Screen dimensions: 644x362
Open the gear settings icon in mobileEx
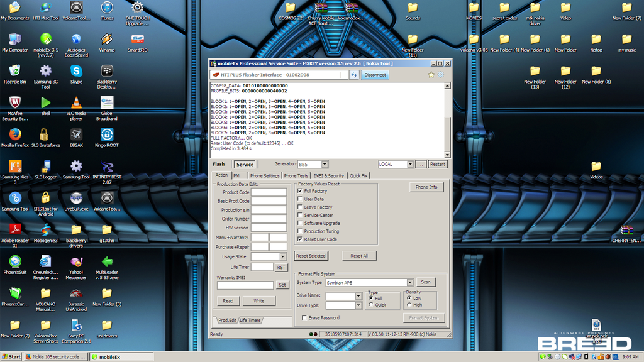[x=441, y=75]
